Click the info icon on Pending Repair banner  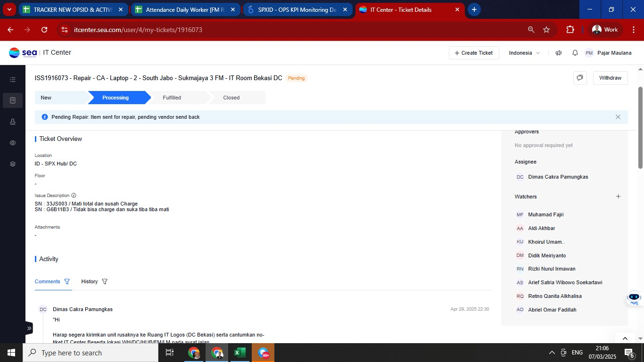pyautogui.click(x=45, y=117)
